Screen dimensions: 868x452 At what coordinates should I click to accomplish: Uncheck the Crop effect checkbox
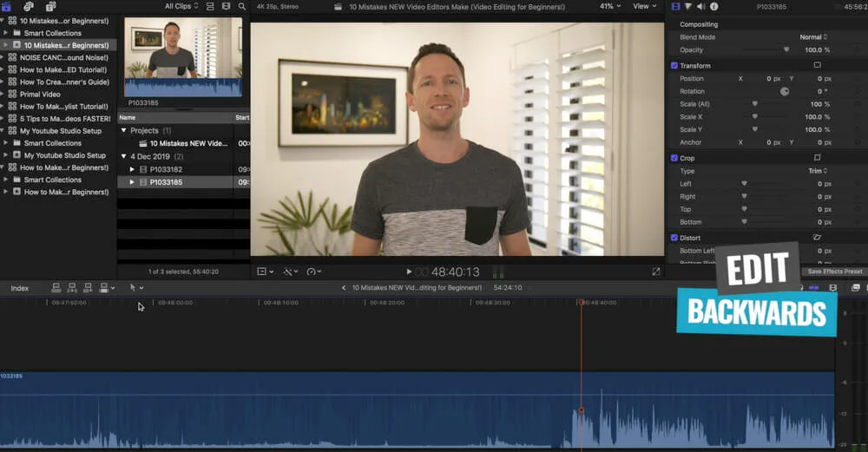[x=674, y=158]
